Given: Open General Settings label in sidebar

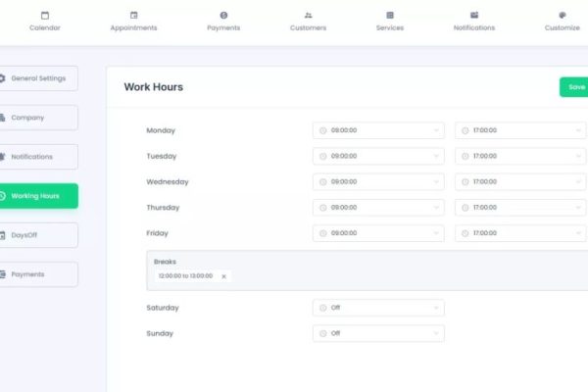Looking at the screenshot, I should point(38,78).
